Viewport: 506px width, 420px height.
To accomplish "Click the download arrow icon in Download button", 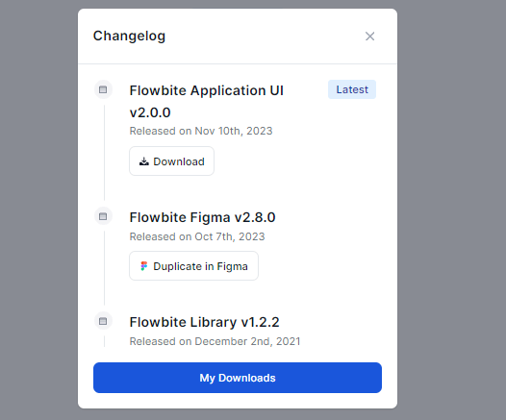I will (x=144, y=161).
